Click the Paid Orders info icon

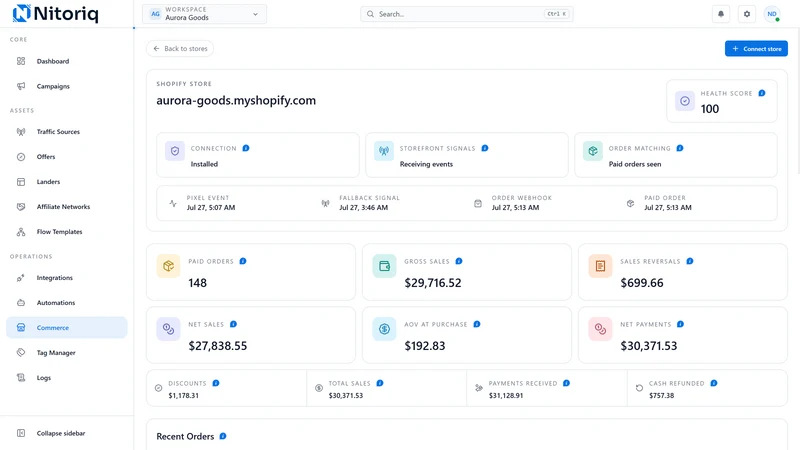click(243, 261)
